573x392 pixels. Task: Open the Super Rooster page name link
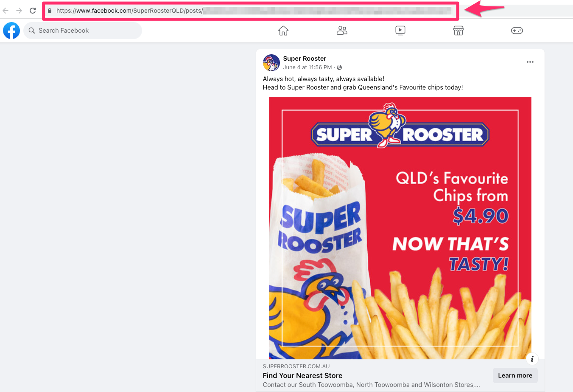[x=305, y=59]
